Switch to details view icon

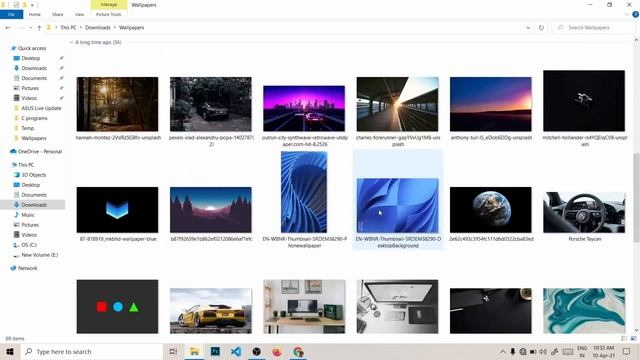coord(624,338)
